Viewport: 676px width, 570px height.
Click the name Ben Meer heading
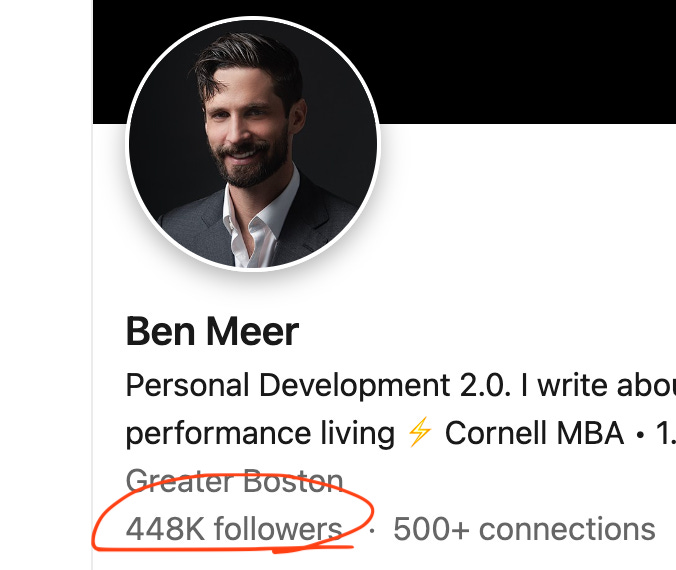[x=212, y=331]
